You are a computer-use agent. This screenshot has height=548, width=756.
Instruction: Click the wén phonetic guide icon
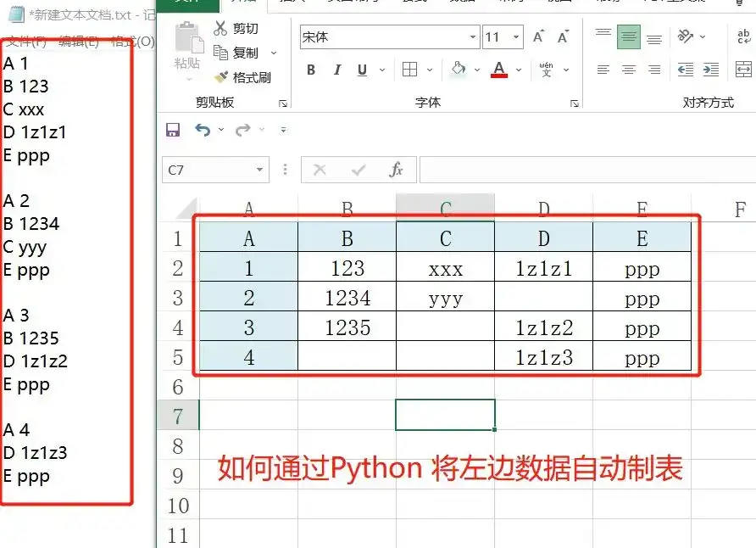pyautogui.click(x=546, y=70)
